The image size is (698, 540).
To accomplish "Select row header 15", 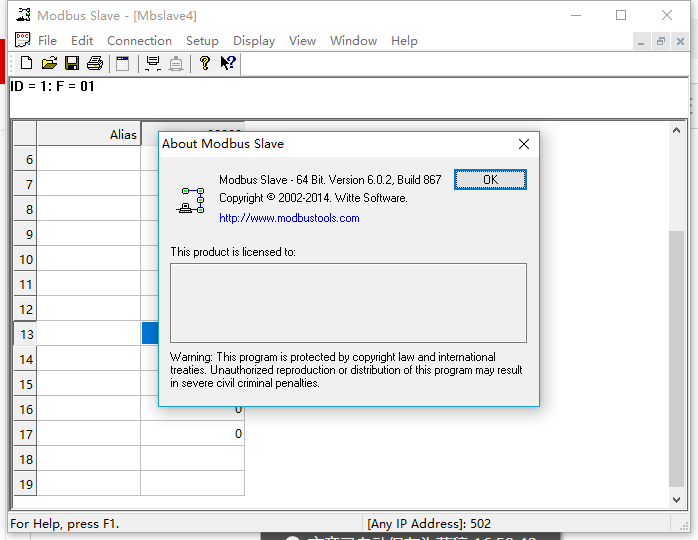I will (25, 384).
